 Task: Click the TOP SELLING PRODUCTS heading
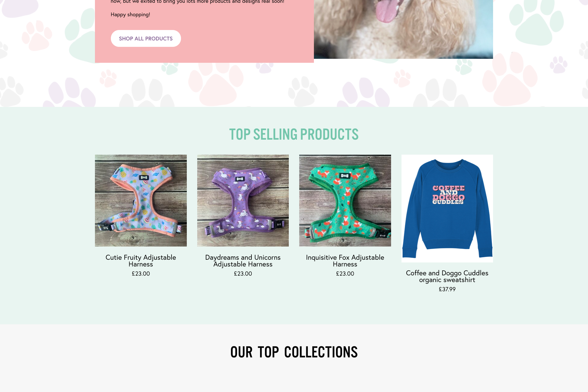[x=294, y=134]
